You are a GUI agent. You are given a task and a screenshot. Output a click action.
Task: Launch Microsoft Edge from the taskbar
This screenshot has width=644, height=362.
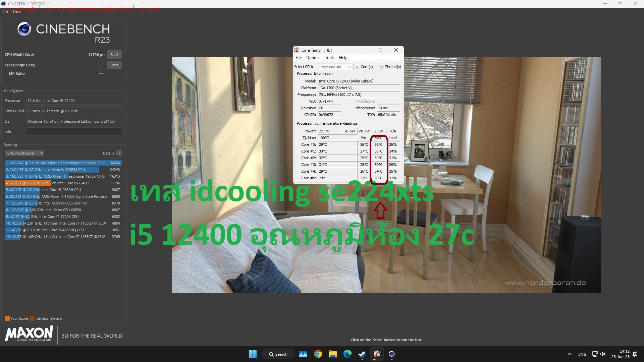pyautogui.click(x=347, y=354)
